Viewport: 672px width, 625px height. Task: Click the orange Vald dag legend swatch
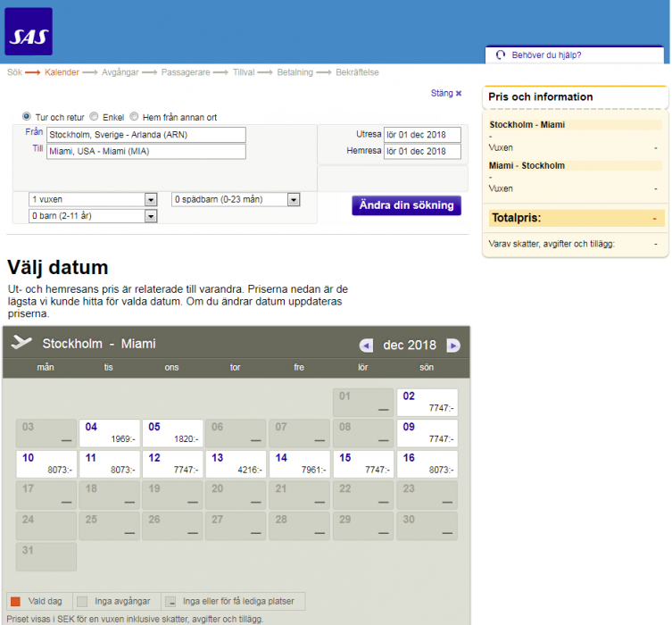tap(14, 601)
